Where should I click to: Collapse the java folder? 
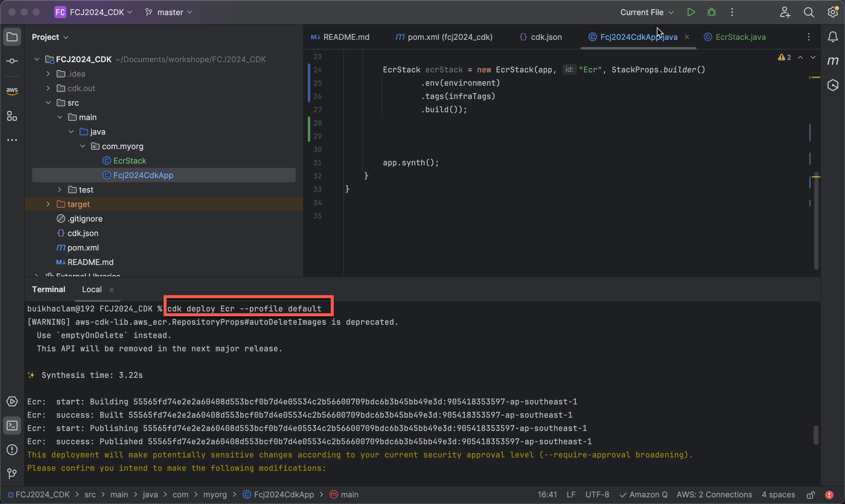coord(71,132)
